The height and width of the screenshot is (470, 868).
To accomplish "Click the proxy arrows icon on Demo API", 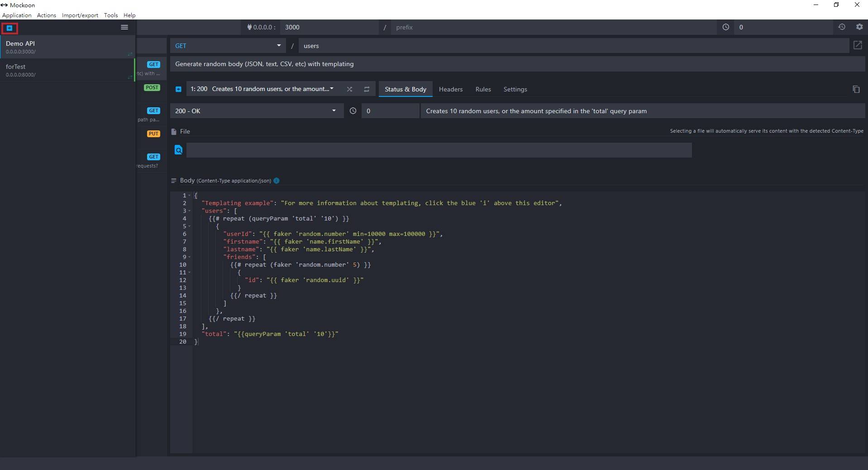I will point(130,54).
